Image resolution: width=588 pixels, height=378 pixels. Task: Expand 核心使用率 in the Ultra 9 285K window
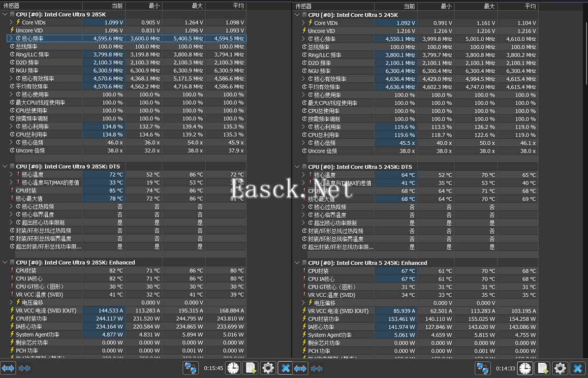11,94
